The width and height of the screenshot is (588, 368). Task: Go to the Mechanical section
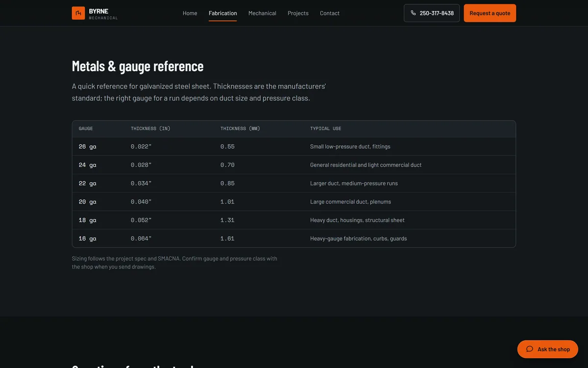(262, 13)
